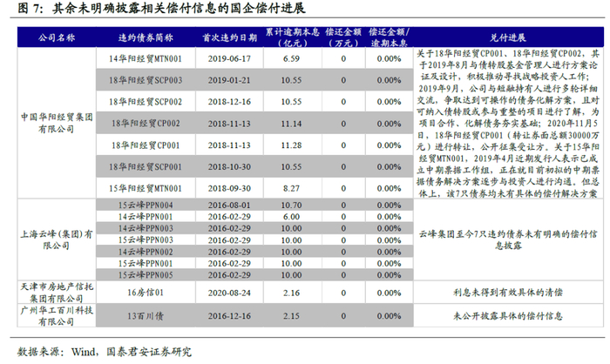Click overdue amount 6.00
This screenshot has width=610, height=364.
291,217
